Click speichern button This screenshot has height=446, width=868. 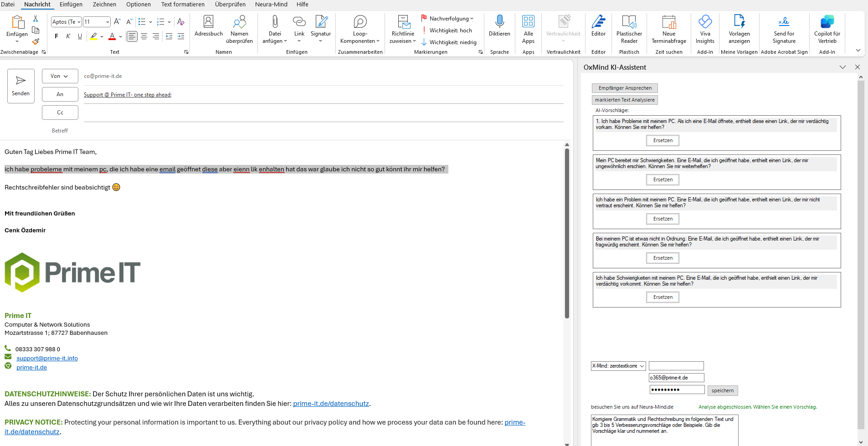[x=722, y=390]
